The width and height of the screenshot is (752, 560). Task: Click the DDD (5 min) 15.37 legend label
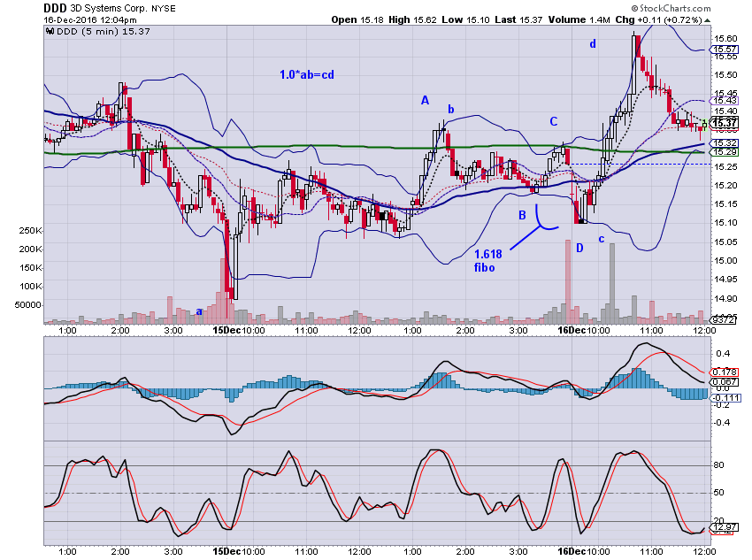click(104, 31)
